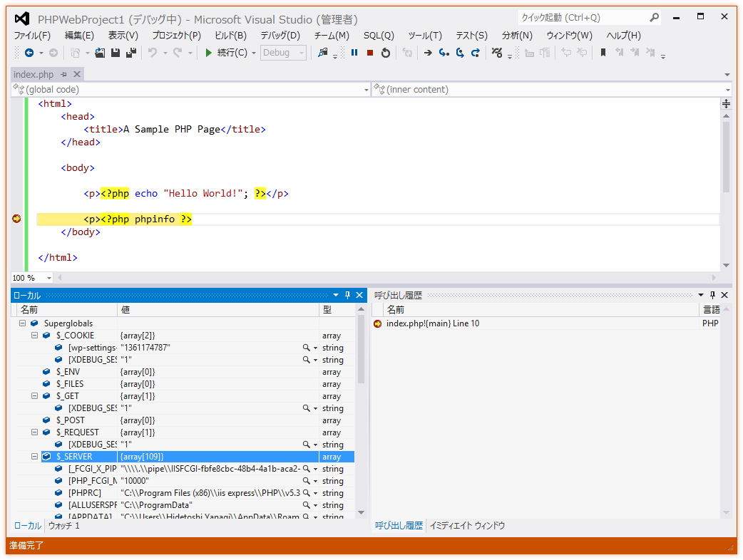The height and width of the screenshot is (560, 743).
Task: Select the $_ENV row
Action: [x=185, y=372]
